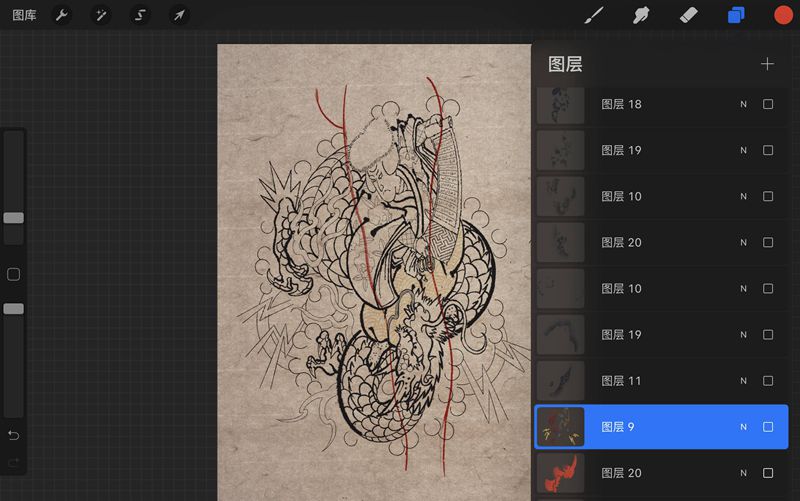Open the red active color swatch

point(783,15)
